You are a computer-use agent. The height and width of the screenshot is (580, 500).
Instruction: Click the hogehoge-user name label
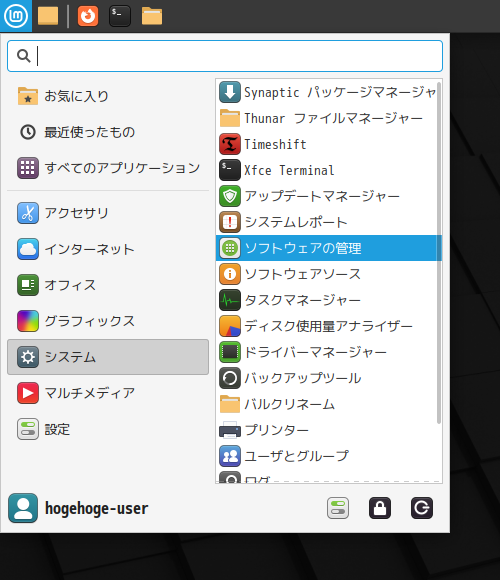97,508
